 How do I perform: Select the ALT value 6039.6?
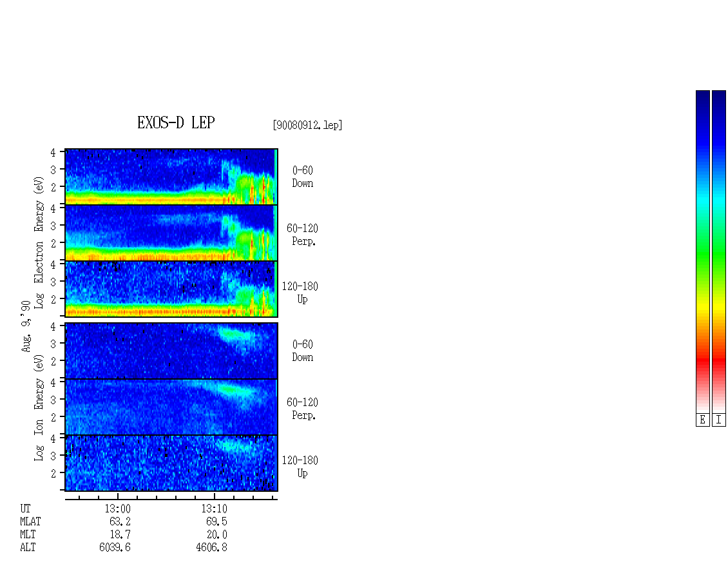tap(115, 547)
